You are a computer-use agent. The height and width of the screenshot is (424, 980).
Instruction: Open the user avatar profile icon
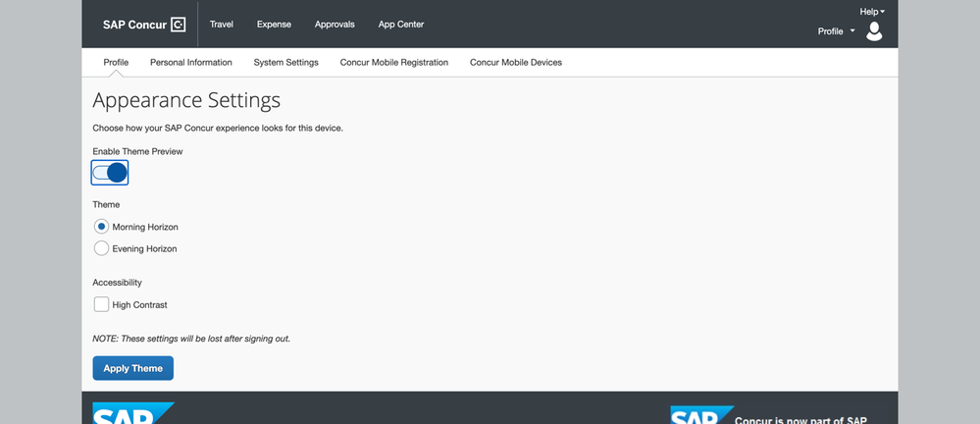(x=874, y=31)
